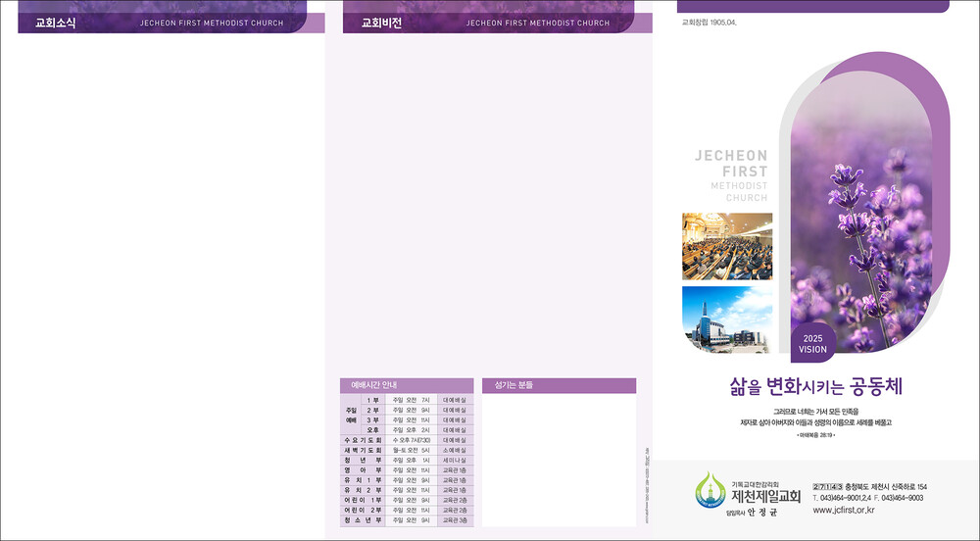Click the 주일예배 merged cell
The width and height of the screenshot is (980, 541).
point(349,416)
